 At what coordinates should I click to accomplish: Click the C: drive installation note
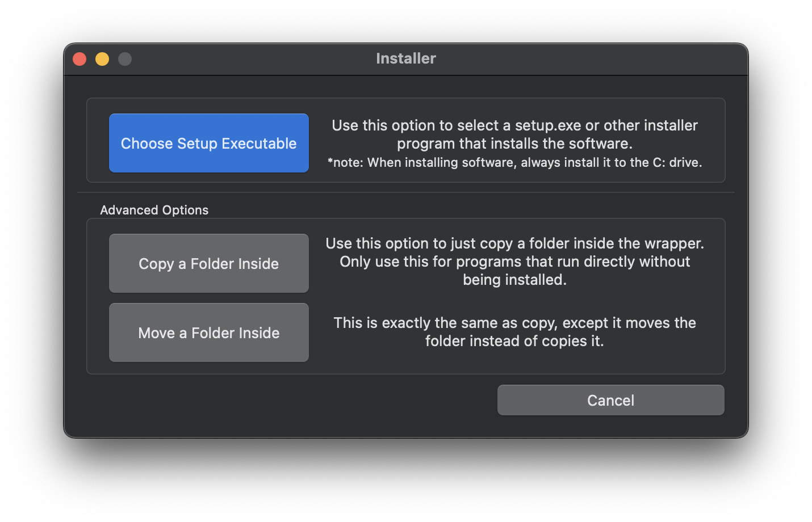pos(514,163)
